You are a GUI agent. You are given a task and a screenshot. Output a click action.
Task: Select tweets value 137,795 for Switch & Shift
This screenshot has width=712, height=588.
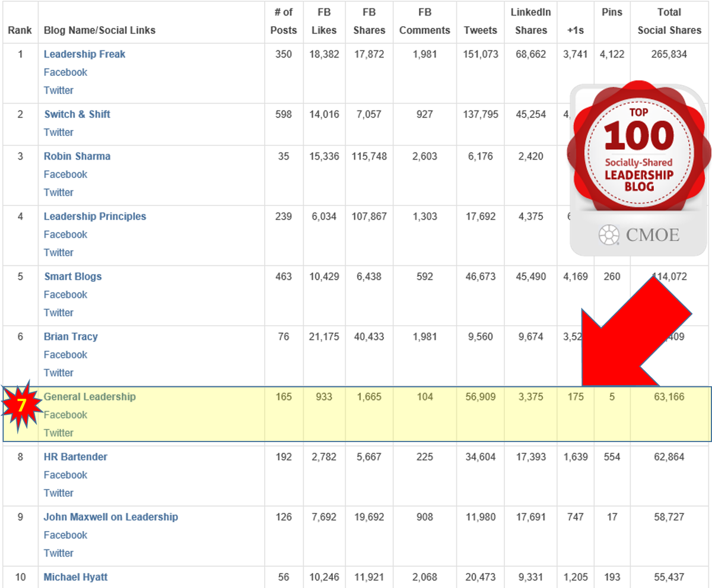pyautogui.click(x=481, y=114)
